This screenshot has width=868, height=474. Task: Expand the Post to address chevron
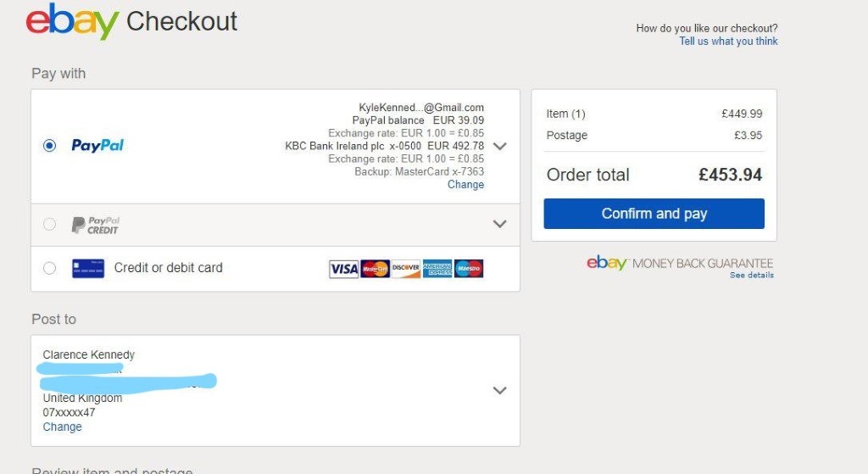500,391
